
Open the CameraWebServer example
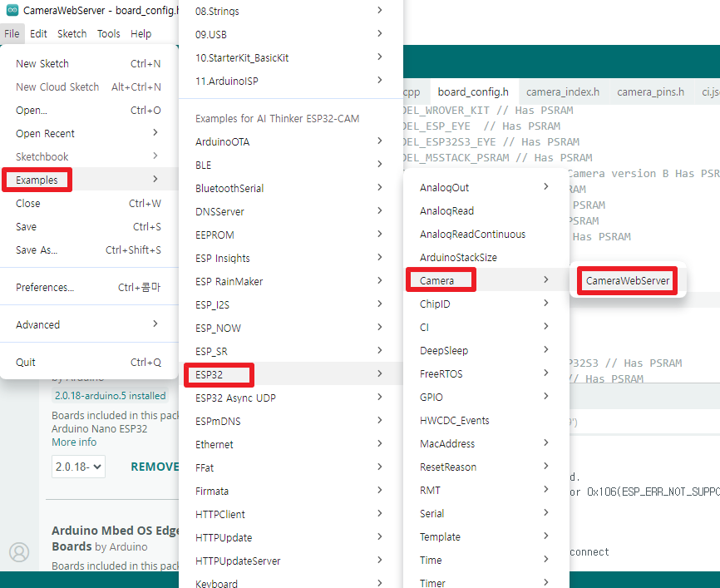coord(628,280)
